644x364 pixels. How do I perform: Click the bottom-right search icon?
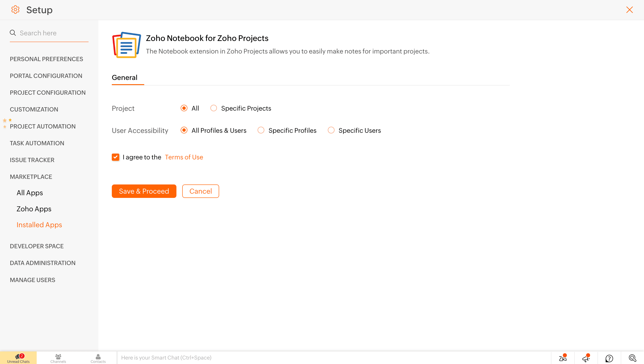pyautogui.click(x=632, y=358)
